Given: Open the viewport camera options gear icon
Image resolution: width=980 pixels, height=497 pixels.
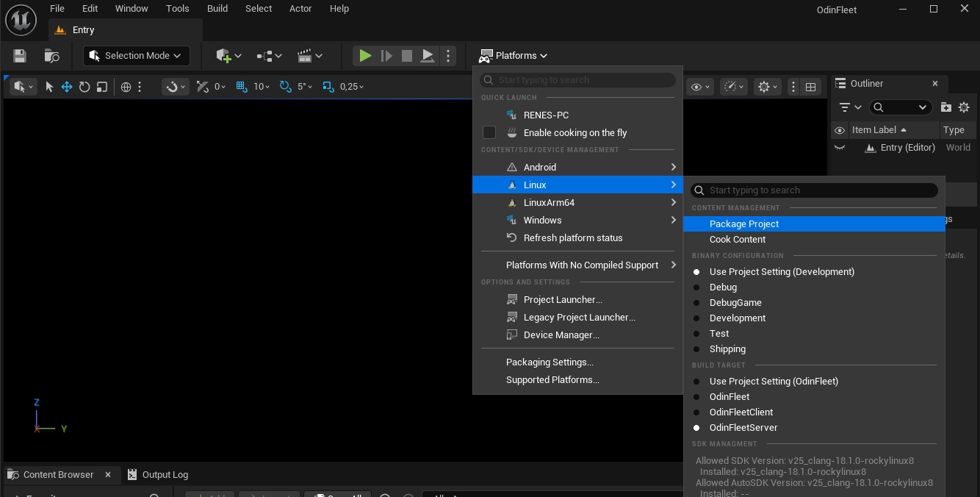Looking at the screenshot, I should tap(764, 86).
